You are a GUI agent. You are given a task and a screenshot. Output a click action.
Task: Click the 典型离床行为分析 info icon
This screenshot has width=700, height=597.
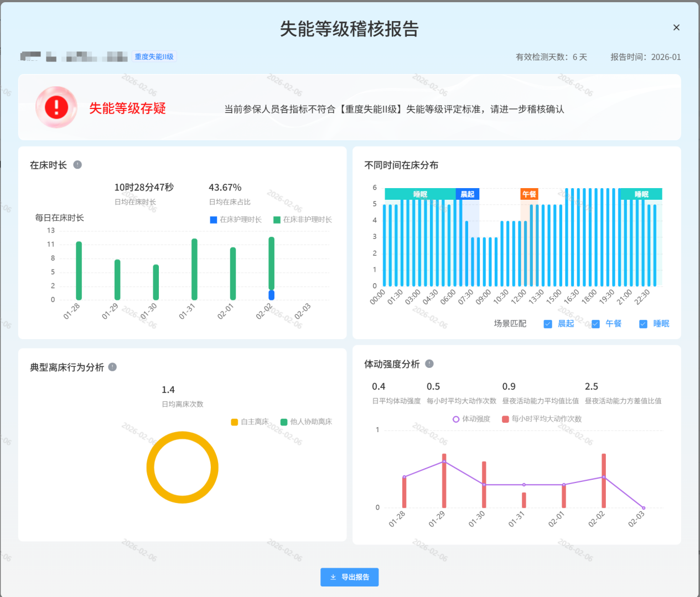click(112, 367)
